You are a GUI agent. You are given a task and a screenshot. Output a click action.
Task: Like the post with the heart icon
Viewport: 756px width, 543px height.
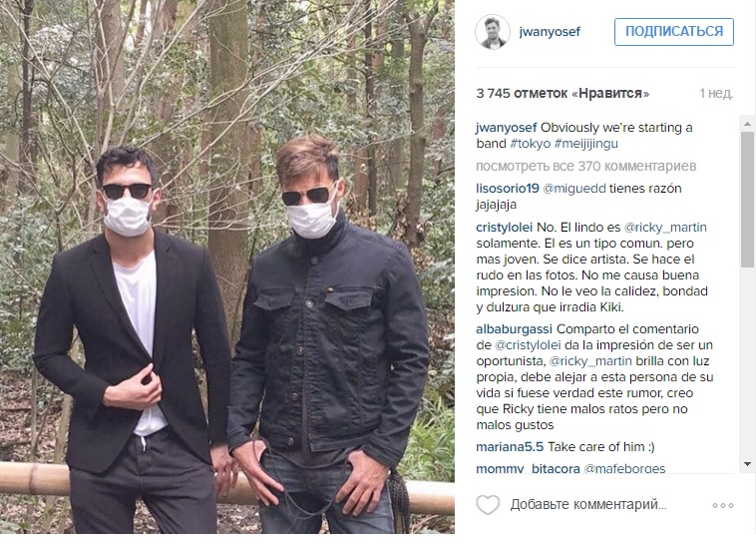[488, 505]
